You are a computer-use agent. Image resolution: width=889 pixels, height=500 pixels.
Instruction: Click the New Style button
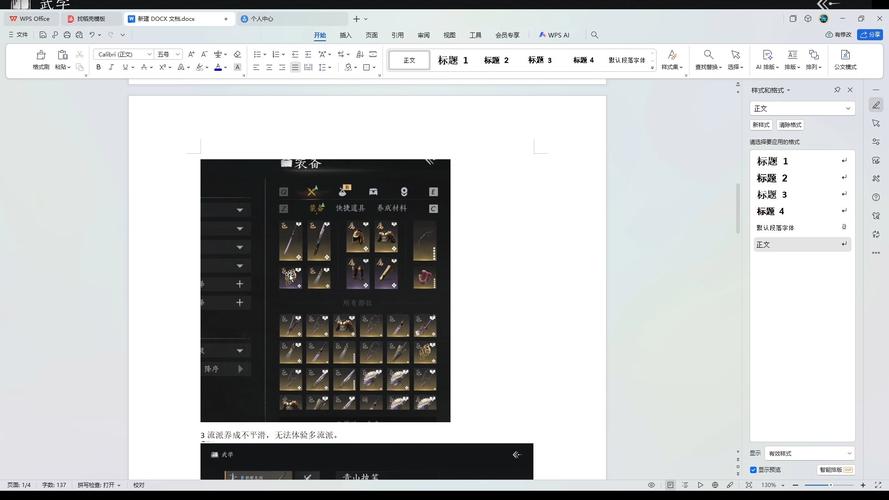pyautogui.click(x=761, y=125)
